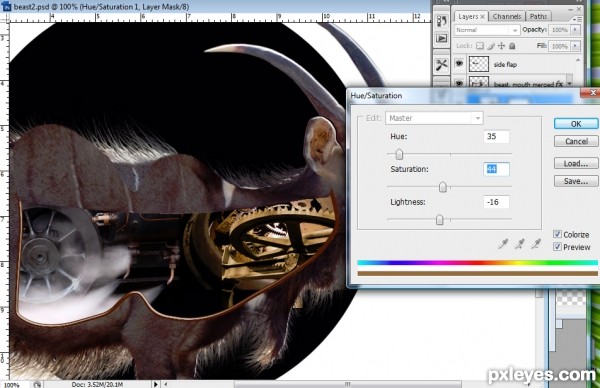Click the Hue value field showing 35
Screen dimensions: 600x388
click(x=496, y=137)
